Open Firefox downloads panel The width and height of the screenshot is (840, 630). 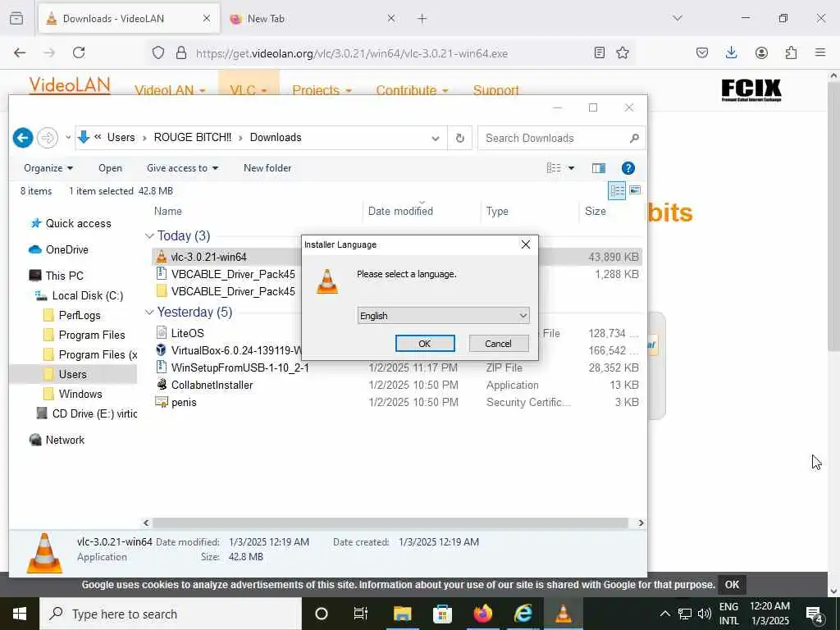pyautogui.click(x=731, y=52)
